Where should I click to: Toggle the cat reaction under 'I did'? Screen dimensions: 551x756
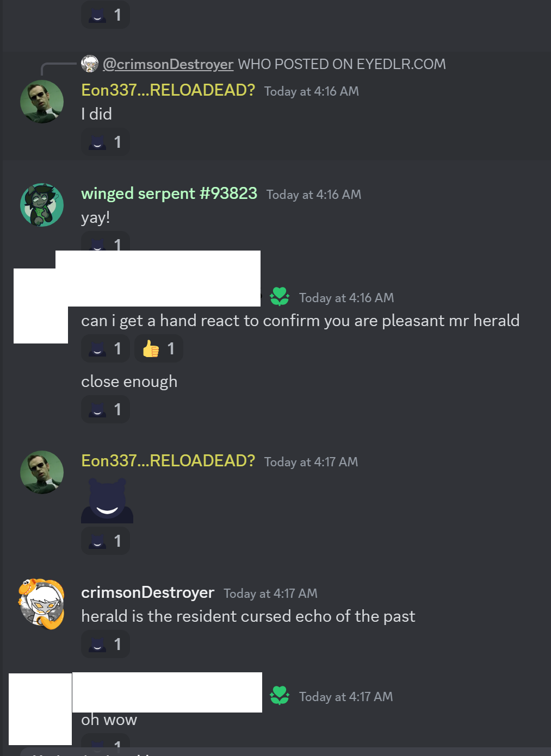coord(106,142)
